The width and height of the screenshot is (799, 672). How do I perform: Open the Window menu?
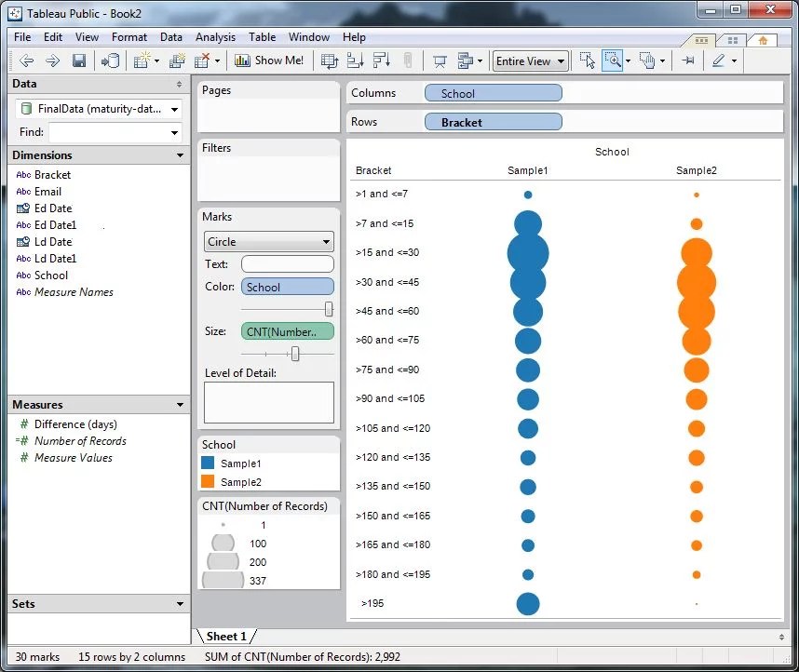(309, 37)
